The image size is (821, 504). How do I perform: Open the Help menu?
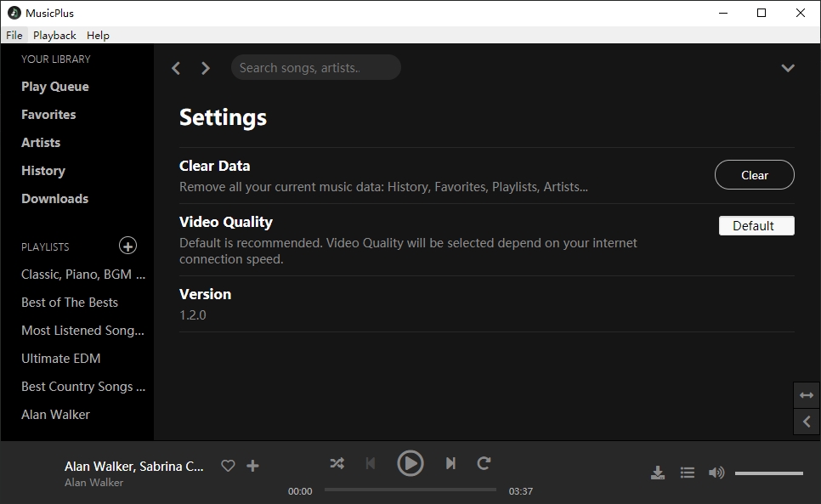[x=98, y=36]
